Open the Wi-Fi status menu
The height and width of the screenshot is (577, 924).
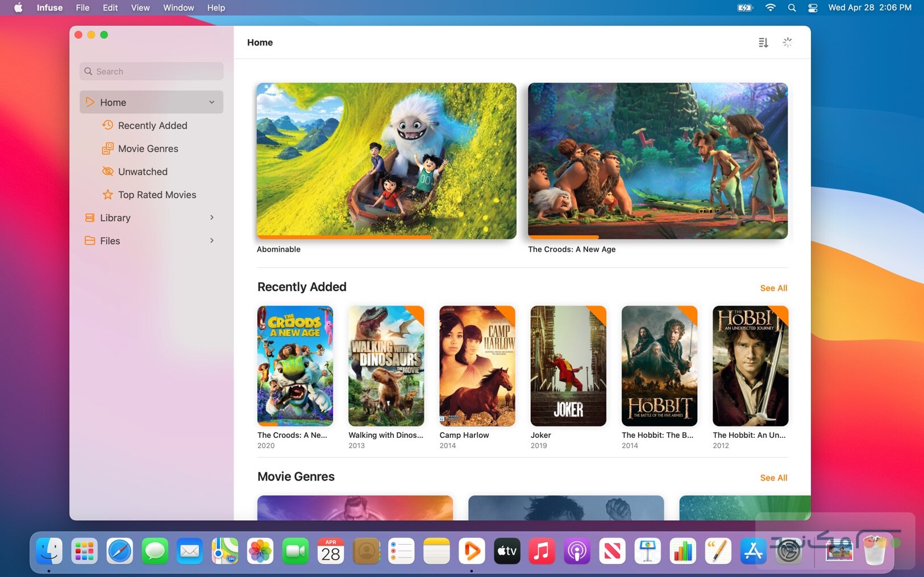[x=771, y=8]
